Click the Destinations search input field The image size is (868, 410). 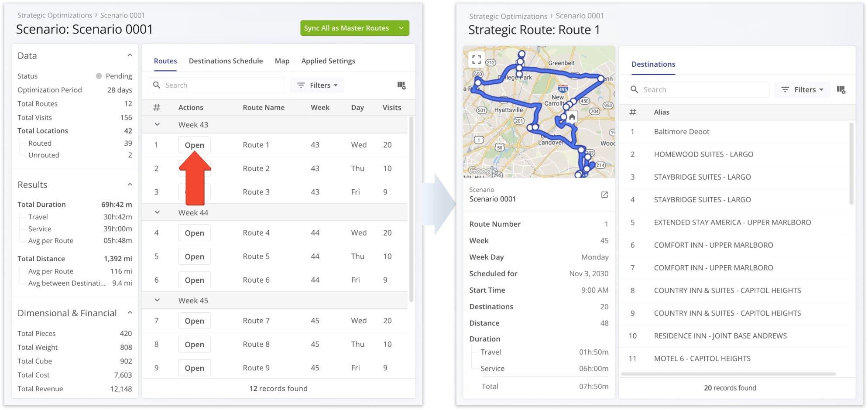click(703, 89)
